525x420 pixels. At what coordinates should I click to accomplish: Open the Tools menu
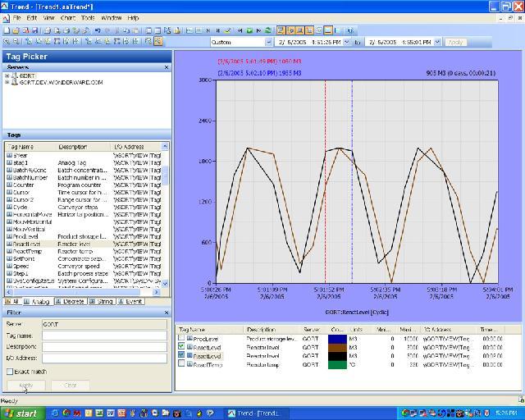(88, 18)
